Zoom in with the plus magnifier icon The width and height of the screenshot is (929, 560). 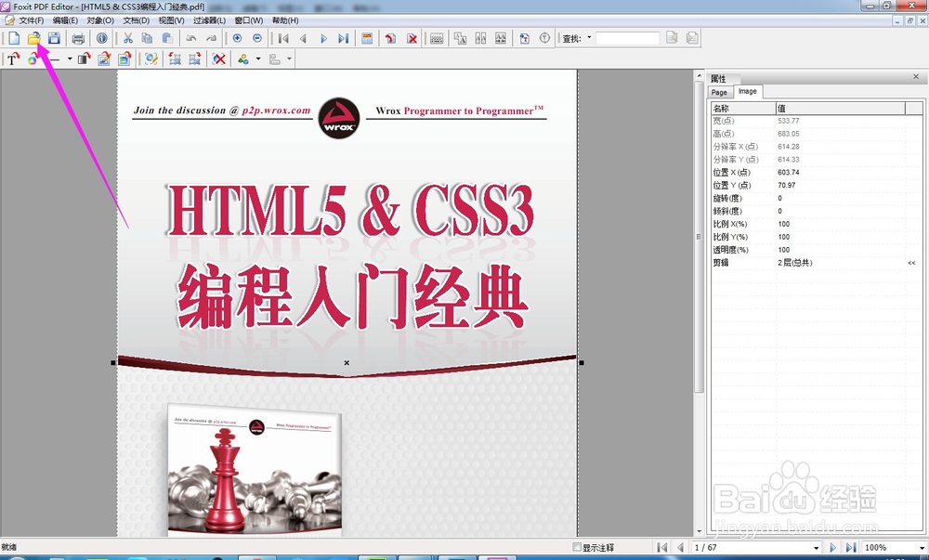237,38
